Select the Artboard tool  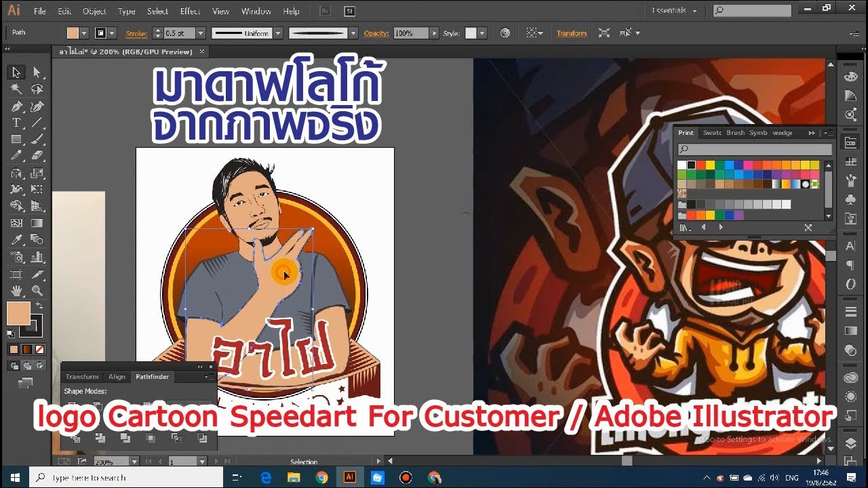[x=16, y=274]
